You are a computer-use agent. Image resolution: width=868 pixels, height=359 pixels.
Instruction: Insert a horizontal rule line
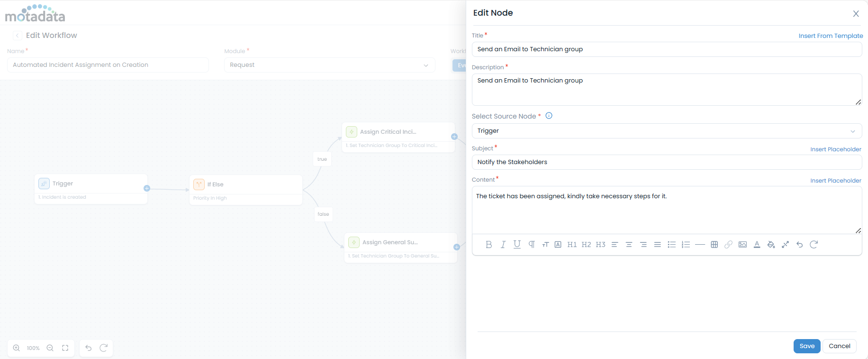point(700,245)
